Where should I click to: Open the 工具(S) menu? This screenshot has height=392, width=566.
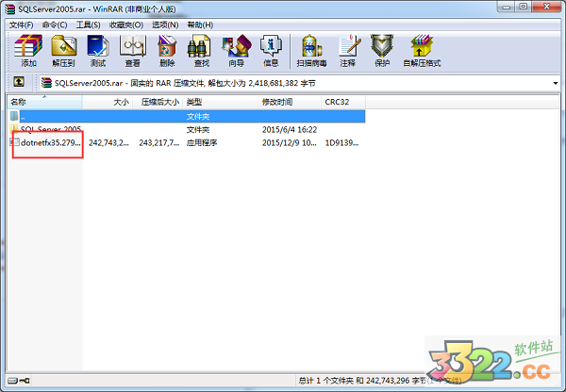tap(88, 24)
